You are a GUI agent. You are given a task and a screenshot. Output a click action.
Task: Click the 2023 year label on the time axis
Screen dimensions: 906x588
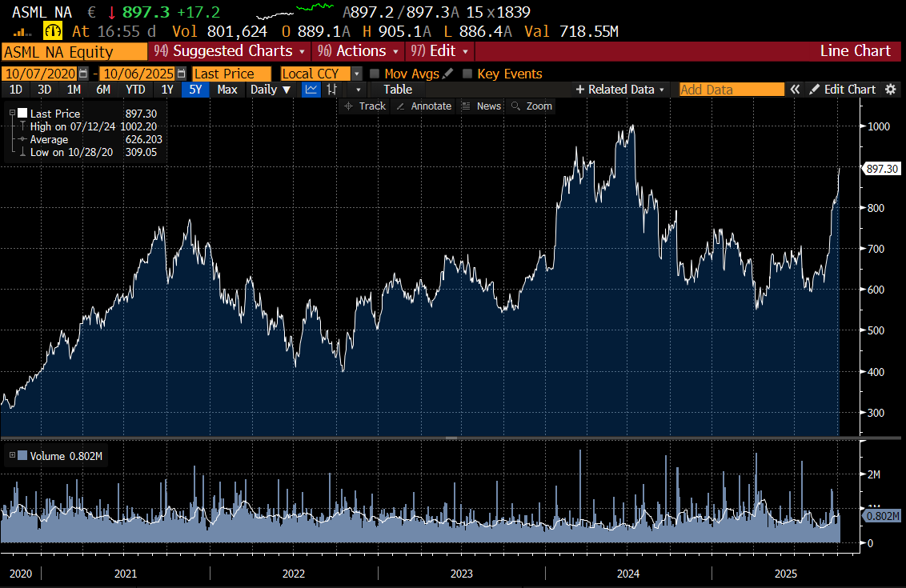[461, 574]
